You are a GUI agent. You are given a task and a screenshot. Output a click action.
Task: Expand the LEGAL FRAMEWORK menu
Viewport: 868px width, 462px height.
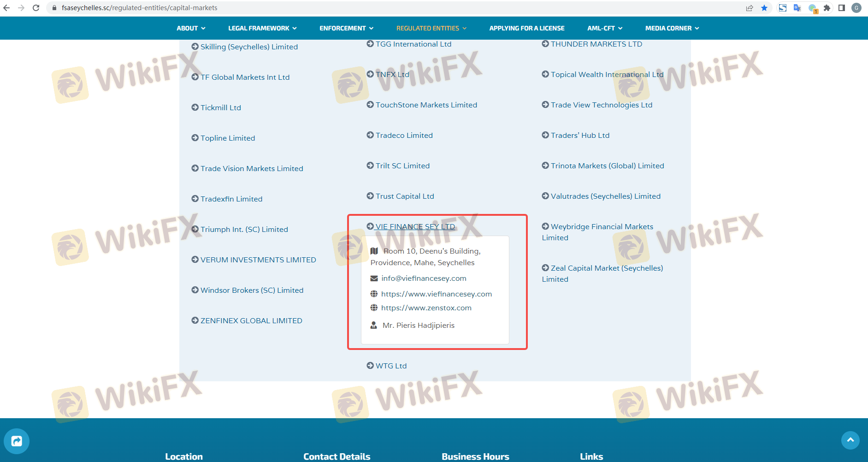pyautogui.click(x=262, y=28)
